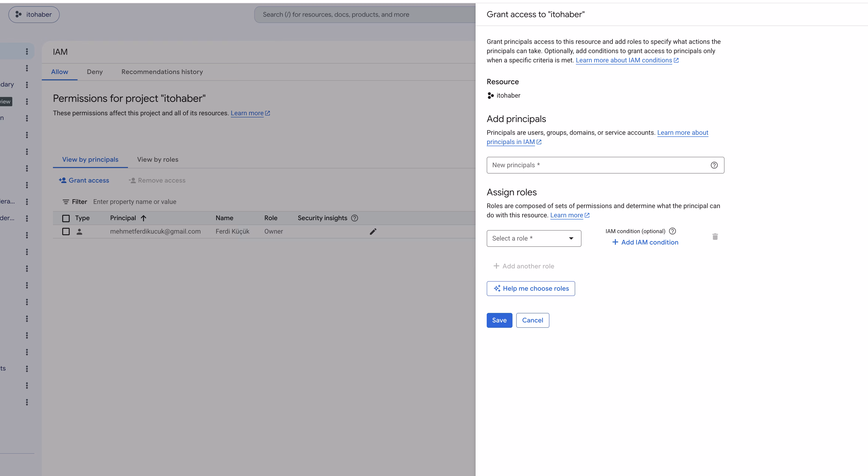
Task: Tick the checkbox for mehmetferdikucuk@gmail.com
Action: point(66,232)
